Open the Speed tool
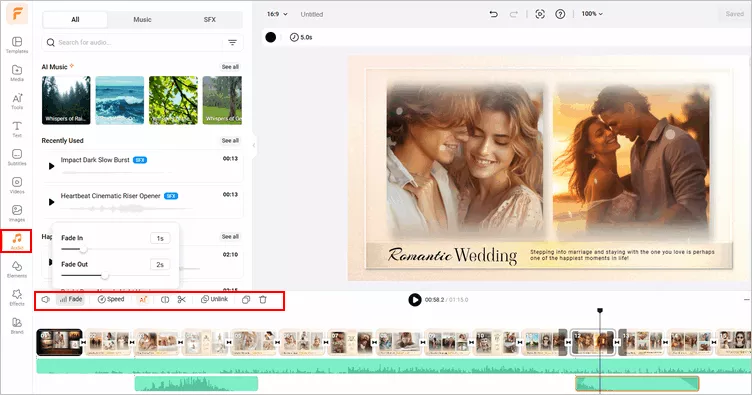The image size is (752, 395). point(111,299)
